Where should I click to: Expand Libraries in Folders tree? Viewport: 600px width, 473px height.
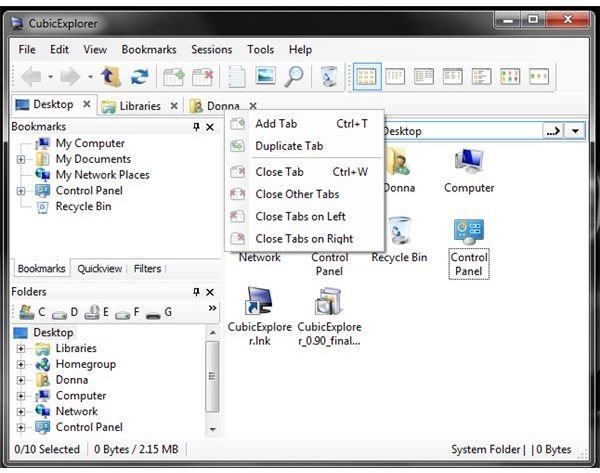point(21,348)
